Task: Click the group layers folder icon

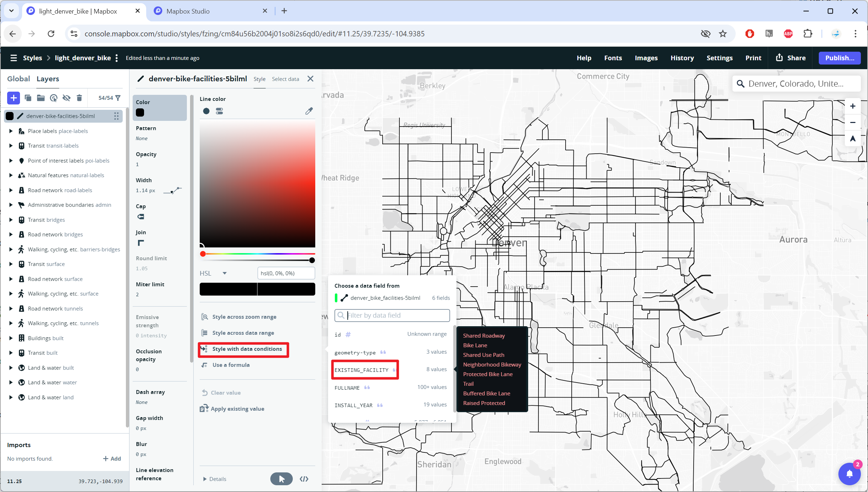Action: pos(41,98)
